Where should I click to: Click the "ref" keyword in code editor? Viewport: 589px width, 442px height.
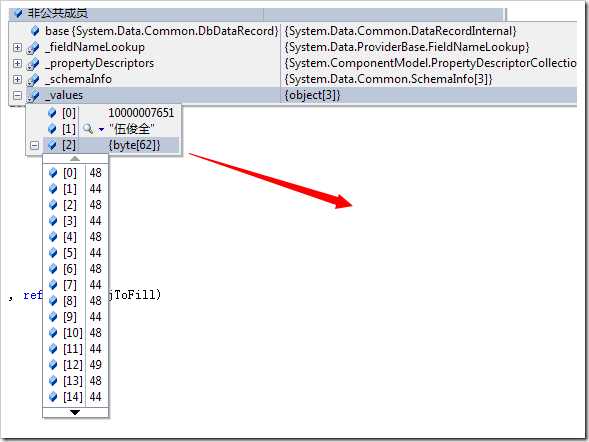coord(33,295)
